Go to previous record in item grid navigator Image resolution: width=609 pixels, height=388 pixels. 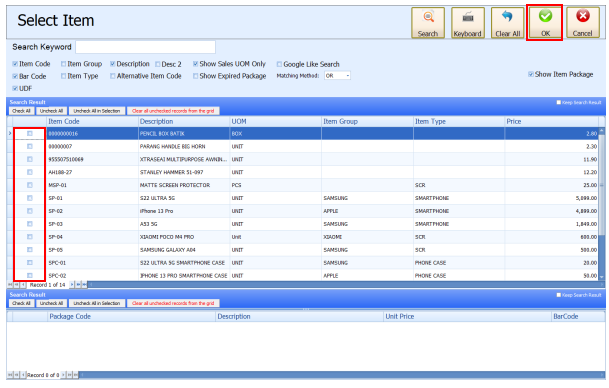click(x=23, y=285)
